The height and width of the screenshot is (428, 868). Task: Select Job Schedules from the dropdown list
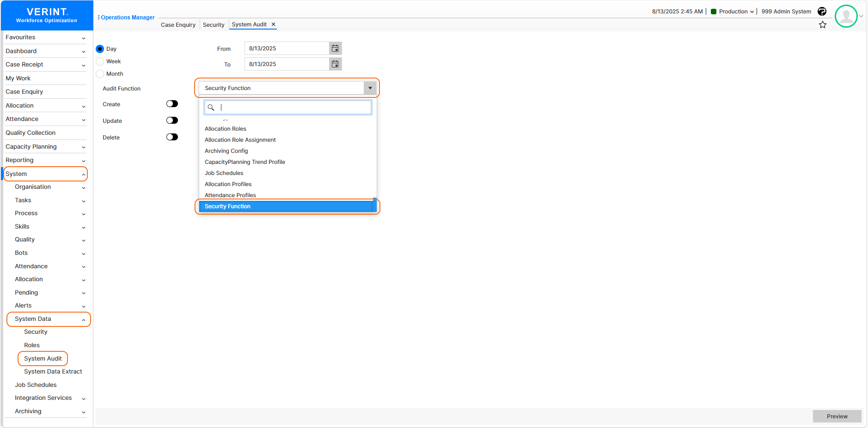click(224, 173)
